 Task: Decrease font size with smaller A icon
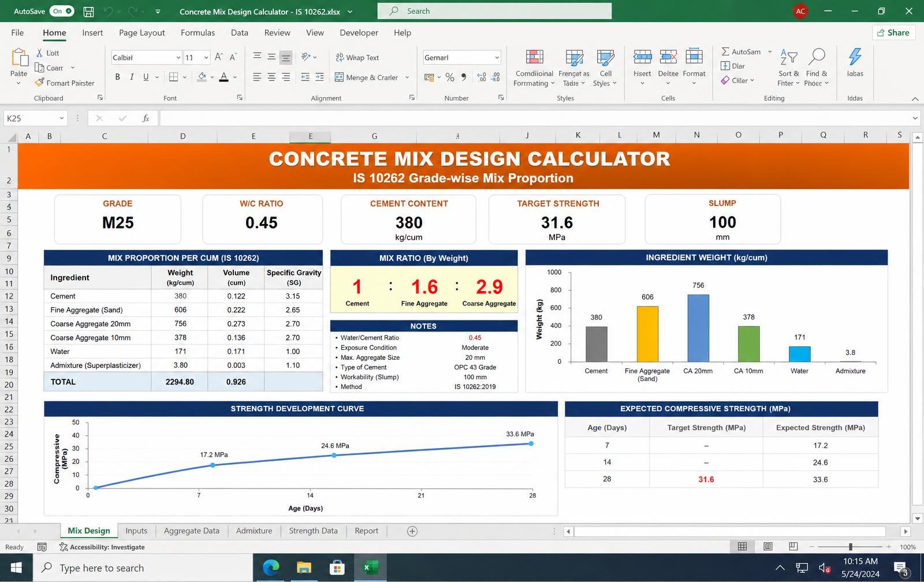coord(233,57)
